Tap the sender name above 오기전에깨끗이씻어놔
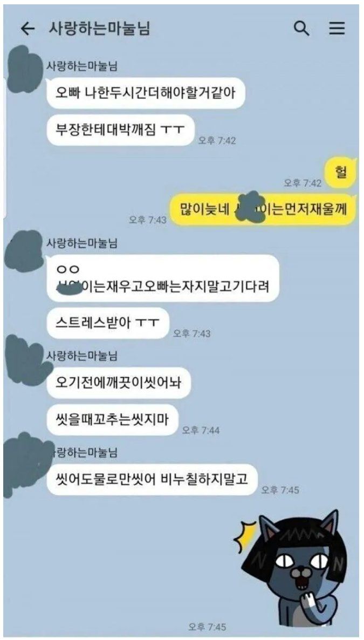Image resolution: width=364 pixels, height=640 pixels. 83,356
